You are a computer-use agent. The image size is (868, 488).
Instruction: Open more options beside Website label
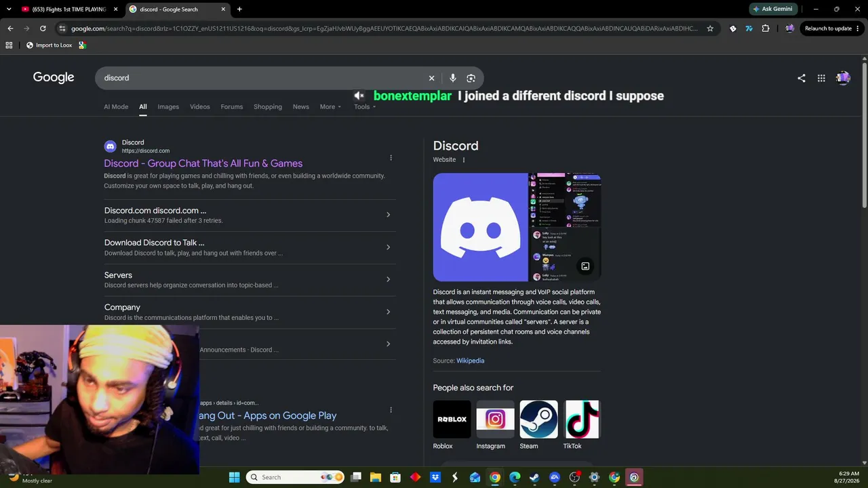click(x=464, y=160)
